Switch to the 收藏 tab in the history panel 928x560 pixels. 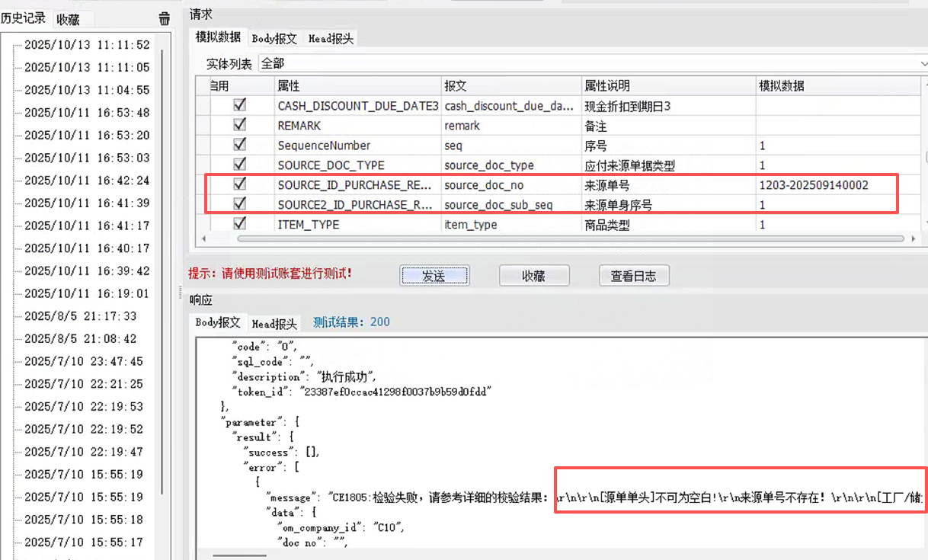[69, 20]
